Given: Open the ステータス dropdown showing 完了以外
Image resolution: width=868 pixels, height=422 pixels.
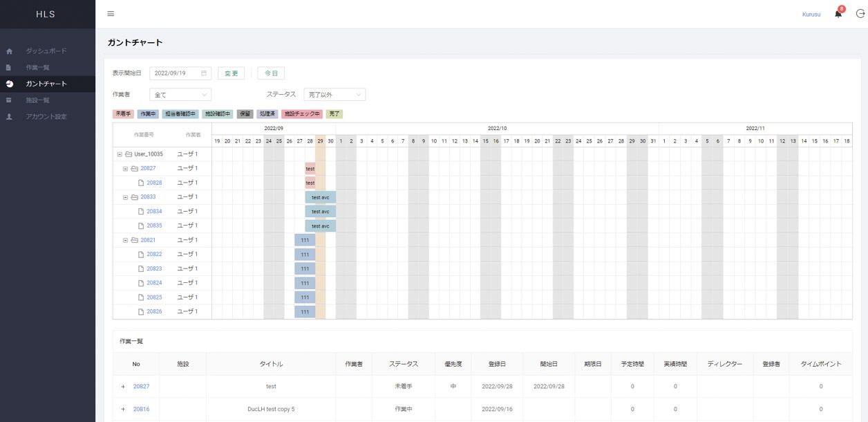Looking at the screenshot, I should (x=334, y=95).
